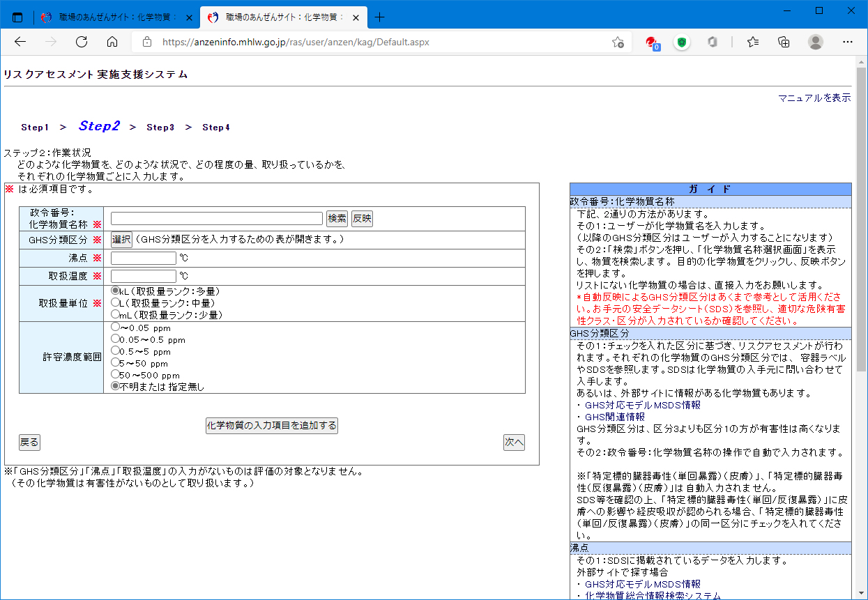Open a new browser tab
Image resolution: width=868 pixels, height=600 pixels.
click(379, 17)
